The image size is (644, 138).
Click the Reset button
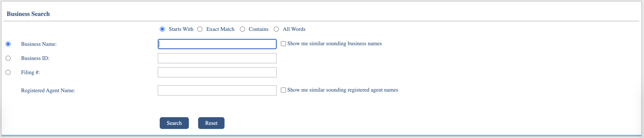[x=211, y=123]
